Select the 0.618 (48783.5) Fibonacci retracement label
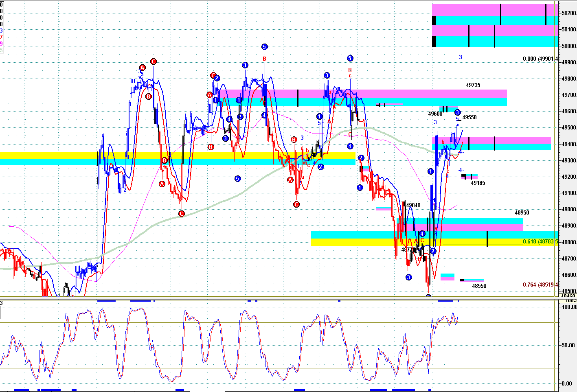 540,242
